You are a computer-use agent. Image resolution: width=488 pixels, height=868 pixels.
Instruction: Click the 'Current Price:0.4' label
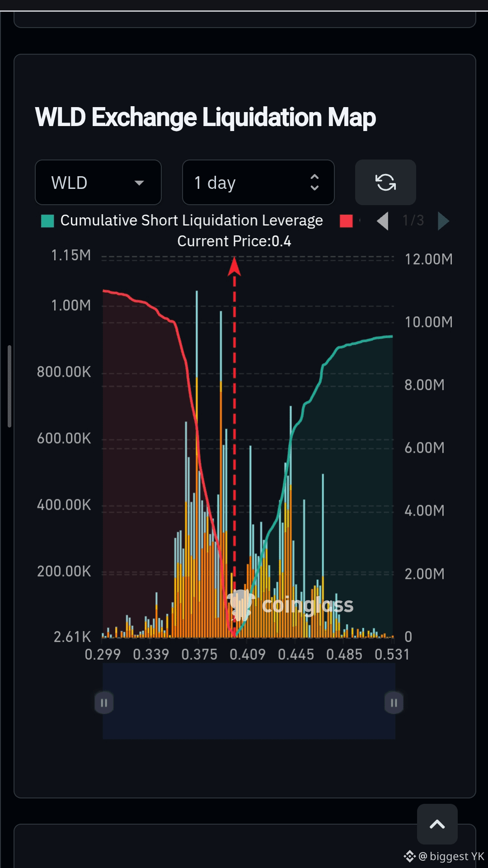click(x=234, y=241)
